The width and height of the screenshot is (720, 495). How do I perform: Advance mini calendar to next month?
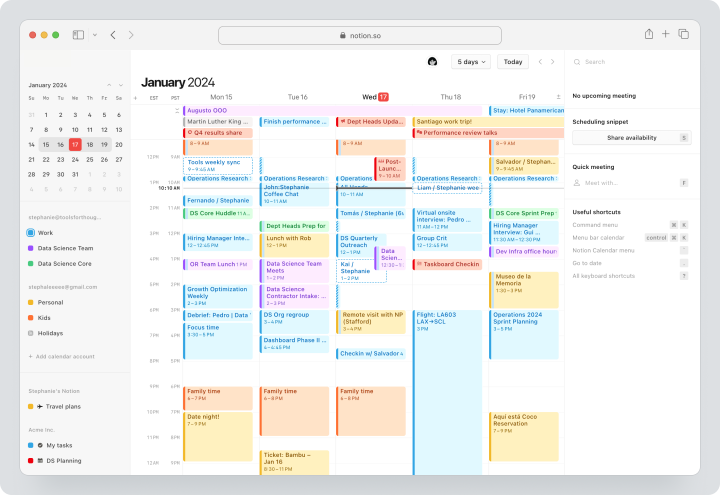pyautogui.click(x=121, y=85)
